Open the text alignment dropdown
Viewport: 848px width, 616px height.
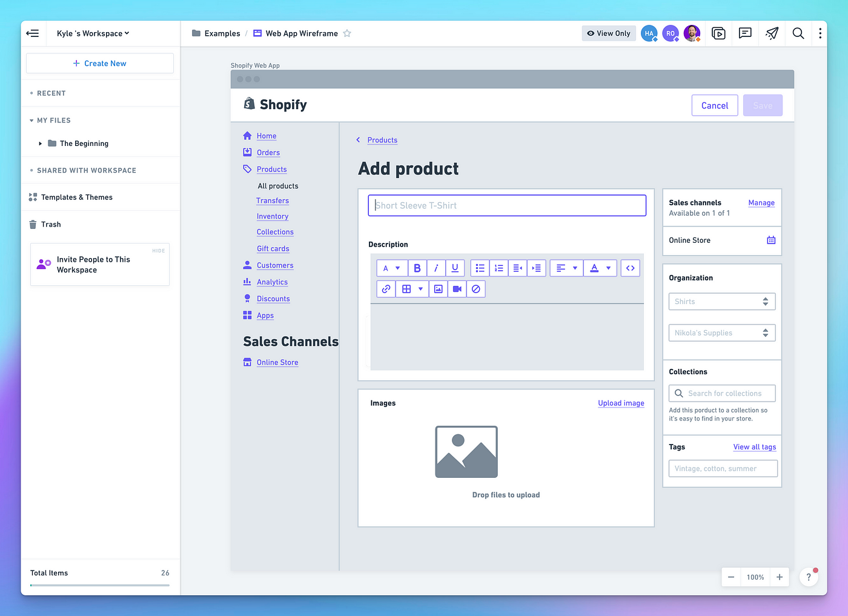(566, 268)
